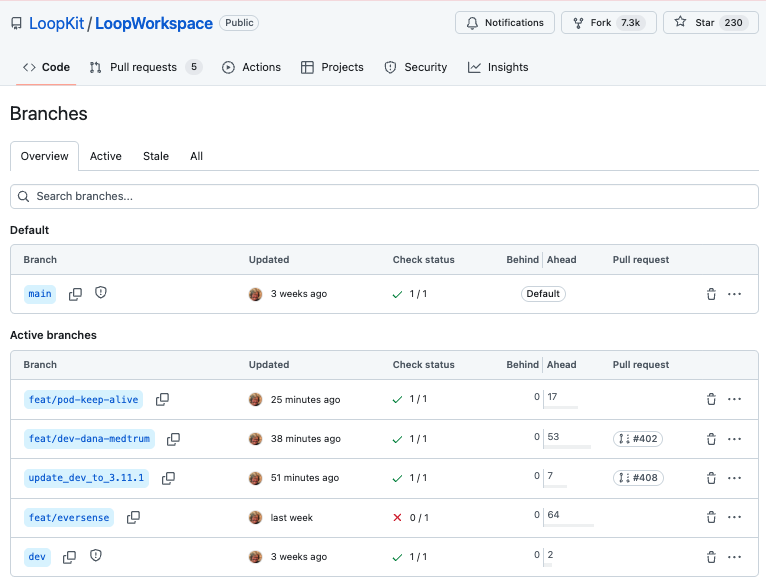Viewport: 766px width, 585px height.
Task: View check status for feat/dev-dana-medtrum
Action: 409,439
